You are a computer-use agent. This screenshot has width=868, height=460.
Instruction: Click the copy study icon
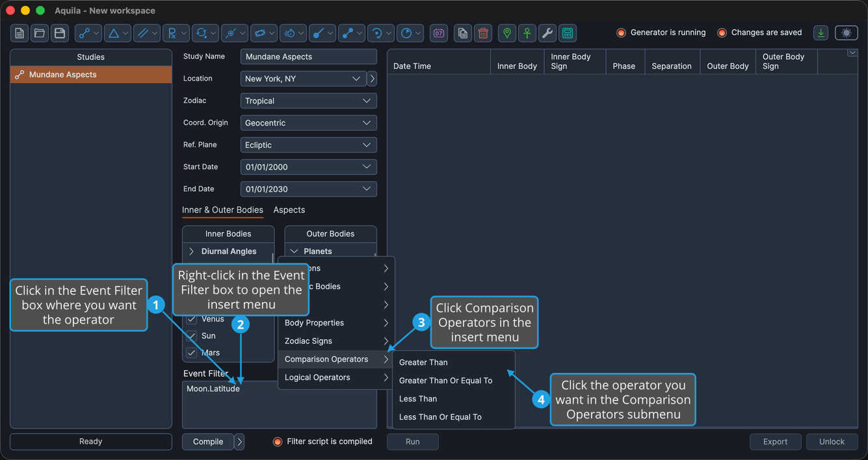coord(462,33)
